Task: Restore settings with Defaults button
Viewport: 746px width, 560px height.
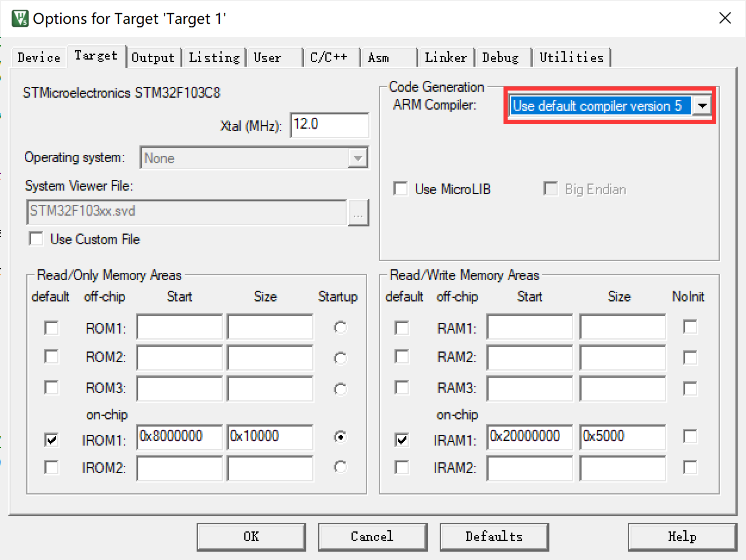Action: coord(494,537)
